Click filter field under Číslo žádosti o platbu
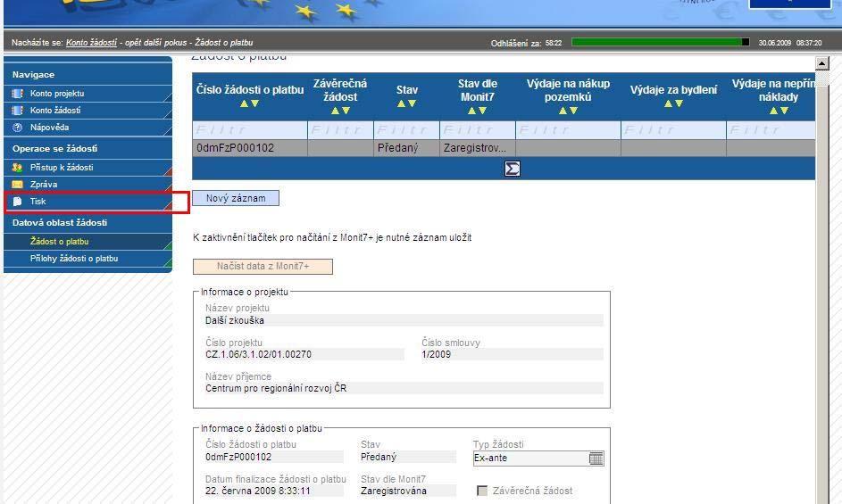This screenshot has height=504, width=842. [250, 130]
